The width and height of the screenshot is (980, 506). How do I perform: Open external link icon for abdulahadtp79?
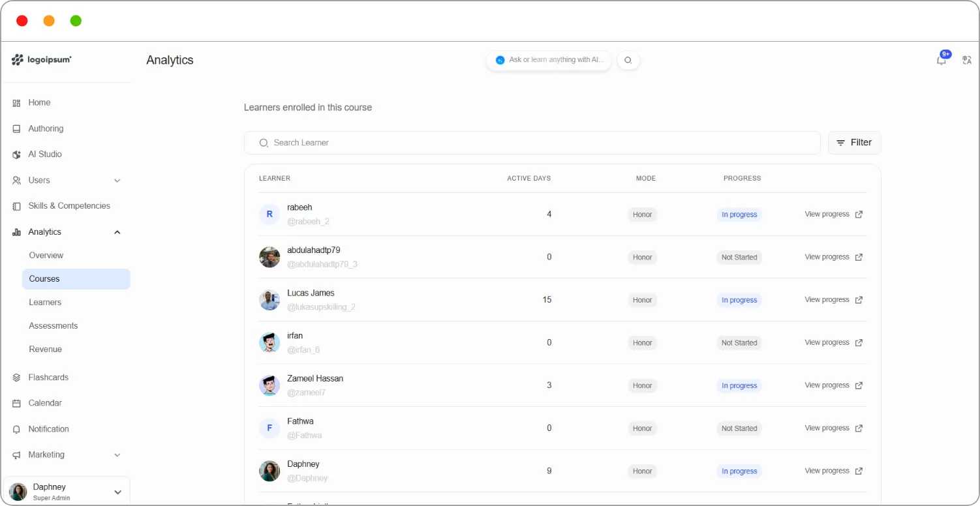point(859,257)
